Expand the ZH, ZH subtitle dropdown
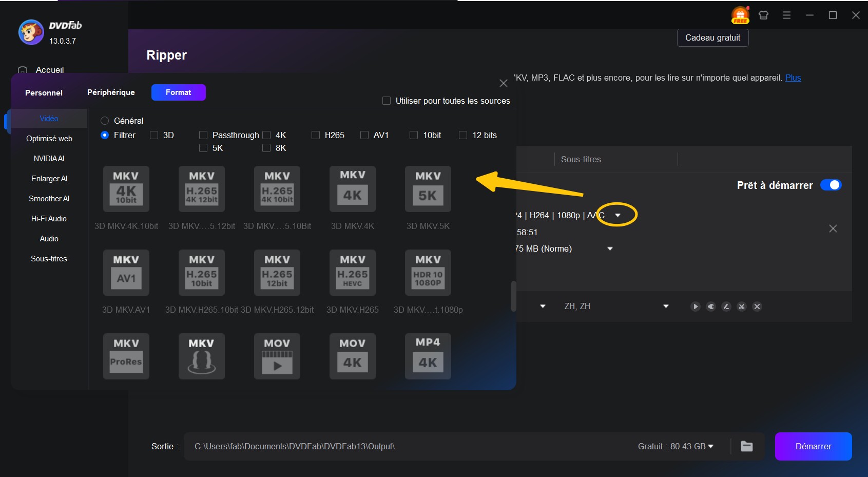The width and height of the screenshot is (868, 477). tap(666, 306)
